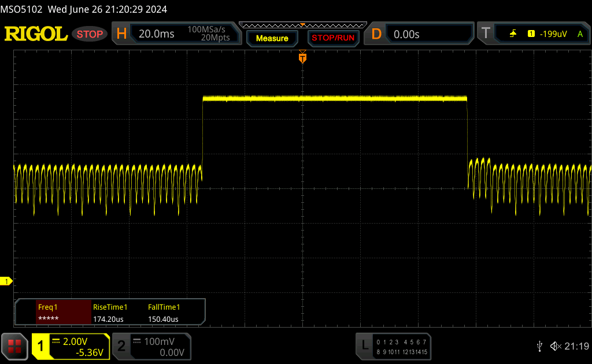
Task: Click the trigger sweep mode A indicator
Action: (580, 34)
